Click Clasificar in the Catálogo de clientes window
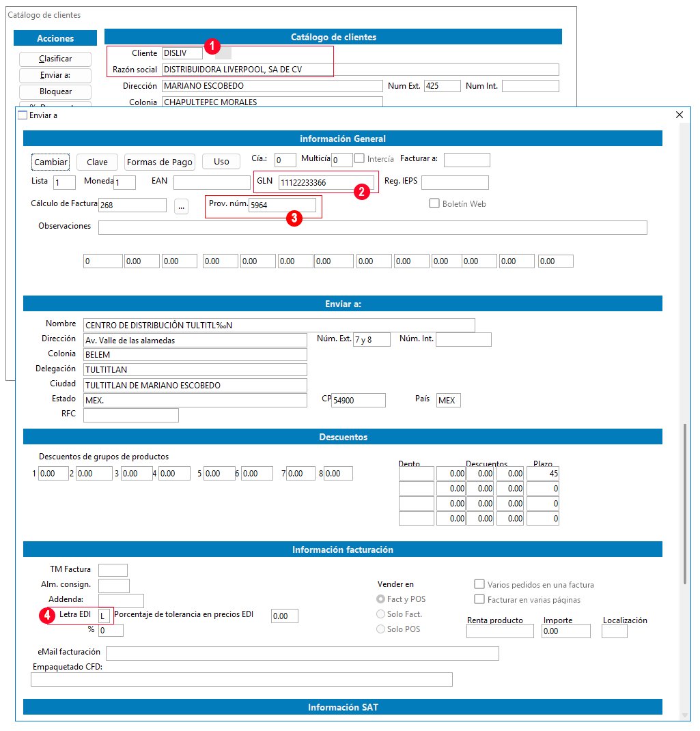 coord(55,59)
